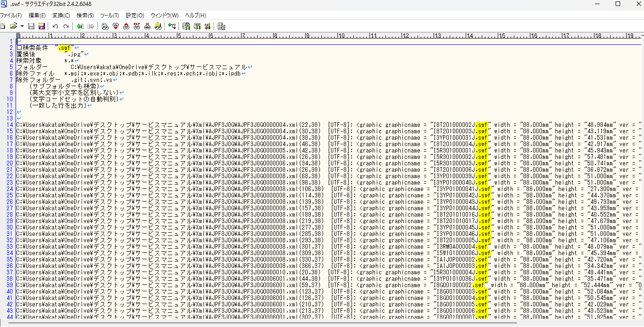Find previous match with up-arrow icon
This screenshot has height=327, width=644.
[126, 26]
